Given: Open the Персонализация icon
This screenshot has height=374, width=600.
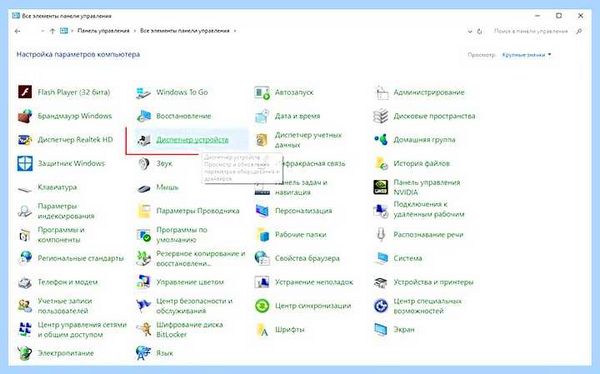Looking at the screenshot, I should [262, 211].
